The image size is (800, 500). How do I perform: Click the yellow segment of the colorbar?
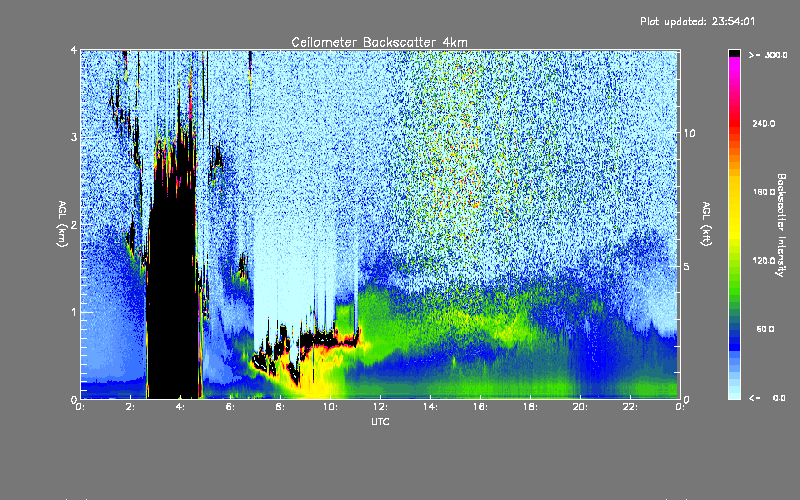[734, 212]
